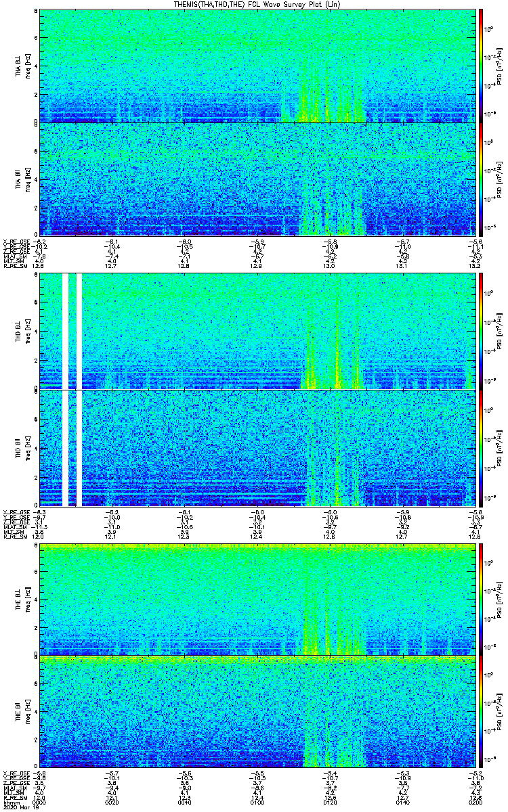Screen dimensions: 508x812
Task: Click the color bar beside THD B-perpendicular panel
Action: click(480, 331)
